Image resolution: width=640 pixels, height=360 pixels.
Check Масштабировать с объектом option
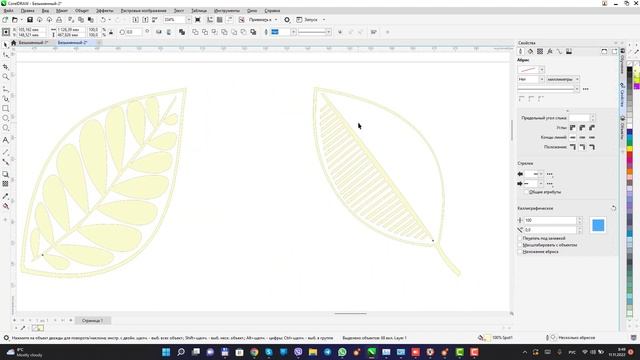pos(520,245)
